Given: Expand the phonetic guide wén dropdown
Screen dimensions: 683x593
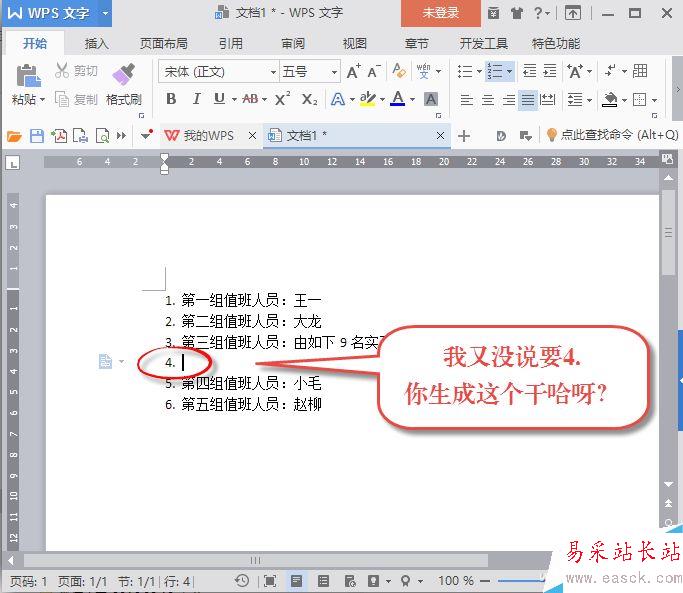Looking at the screenshot, I should pyautogui.click(x=438, y=71).
